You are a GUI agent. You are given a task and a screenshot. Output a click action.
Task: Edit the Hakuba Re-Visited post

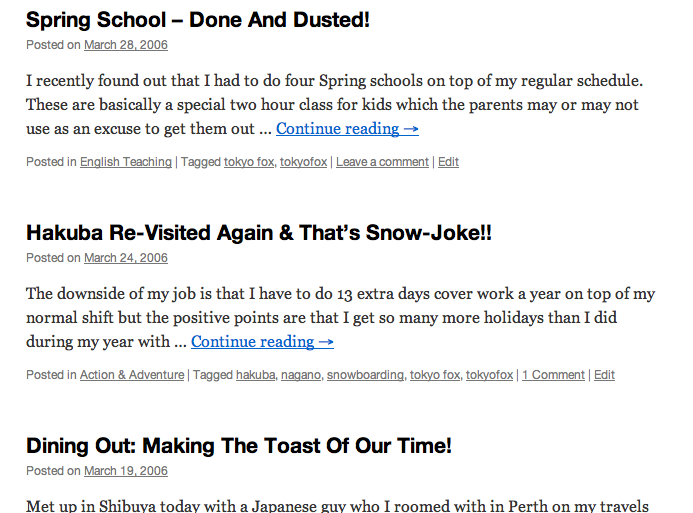coord(604,375)
